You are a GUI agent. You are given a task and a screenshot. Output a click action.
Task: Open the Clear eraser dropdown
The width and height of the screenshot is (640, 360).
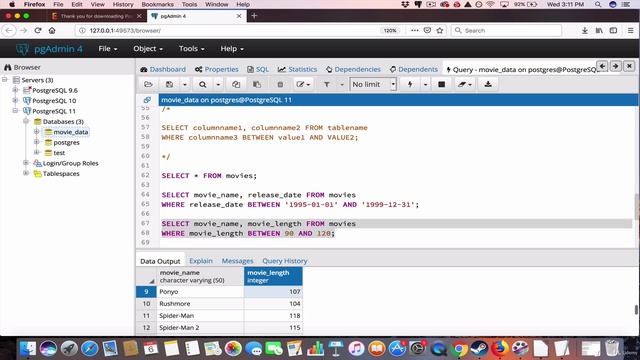tap(464, 84)
